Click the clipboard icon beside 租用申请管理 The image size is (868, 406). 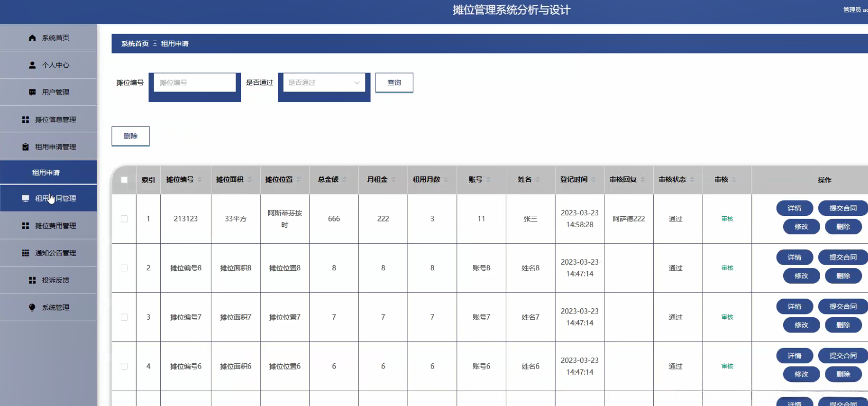click(26, 147)
